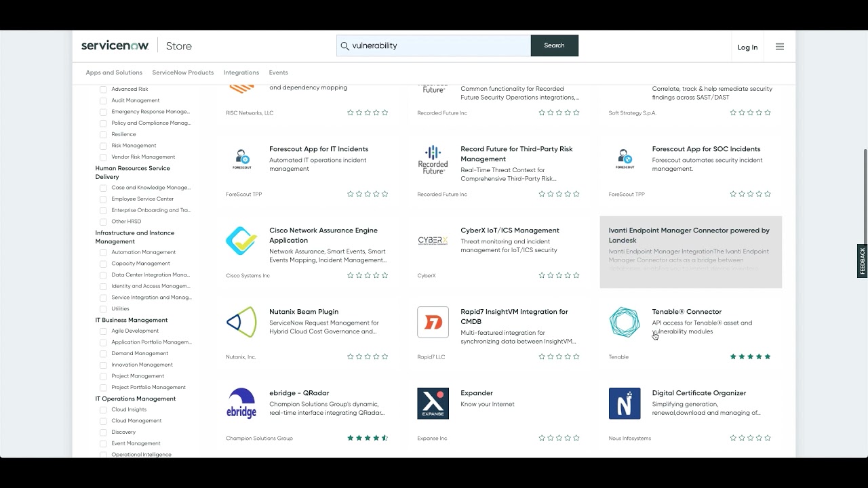Open the hamburger menu icon
Viewport: 868px width, 488px height.
pos(780,47)
